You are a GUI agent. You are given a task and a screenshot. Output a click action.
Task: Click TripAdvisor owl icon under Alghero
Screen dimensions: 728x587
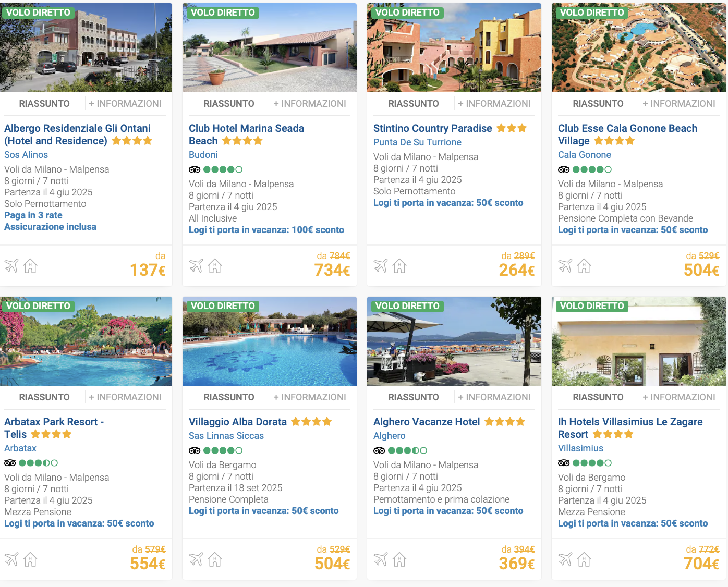click(x=379, y=450)
